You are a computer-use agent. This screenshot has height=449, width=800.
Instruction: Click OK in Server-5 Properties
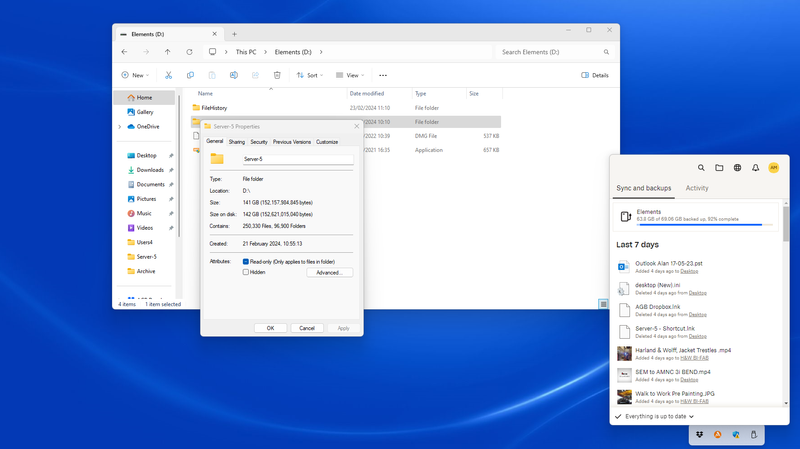pos(270,328)
